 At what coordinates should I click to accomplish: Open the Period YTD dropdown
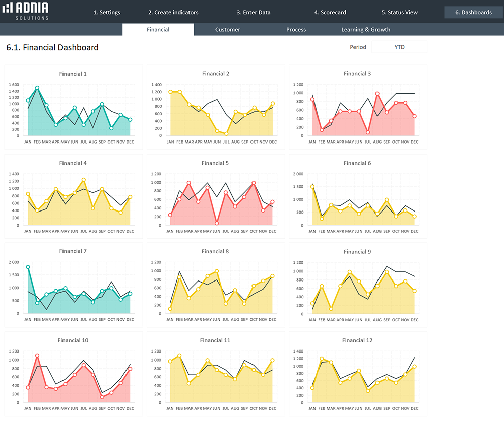(399, 47)
